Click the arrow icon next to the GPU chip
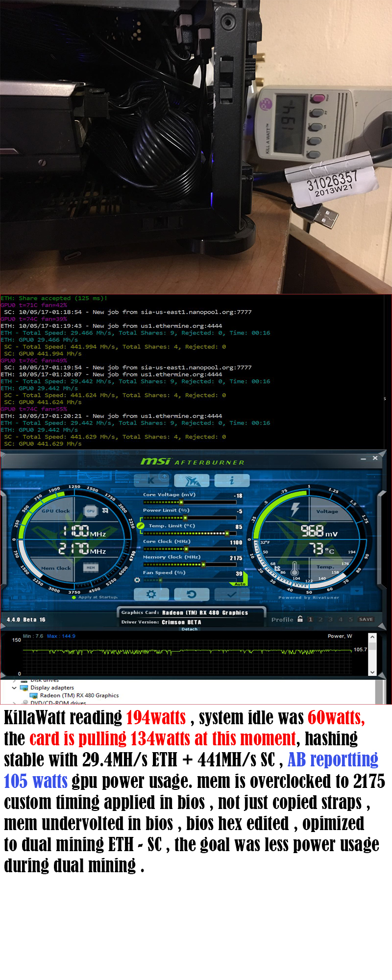Image resolution: width=392 pixels, height=980 pixels. (x=105, y=511)
